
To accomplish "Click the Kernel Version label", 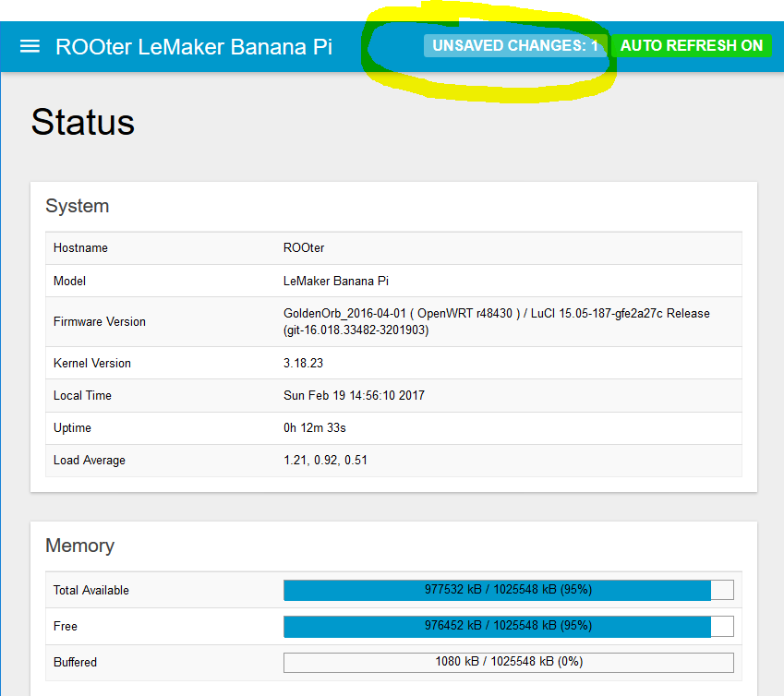I will click(92, 364).
